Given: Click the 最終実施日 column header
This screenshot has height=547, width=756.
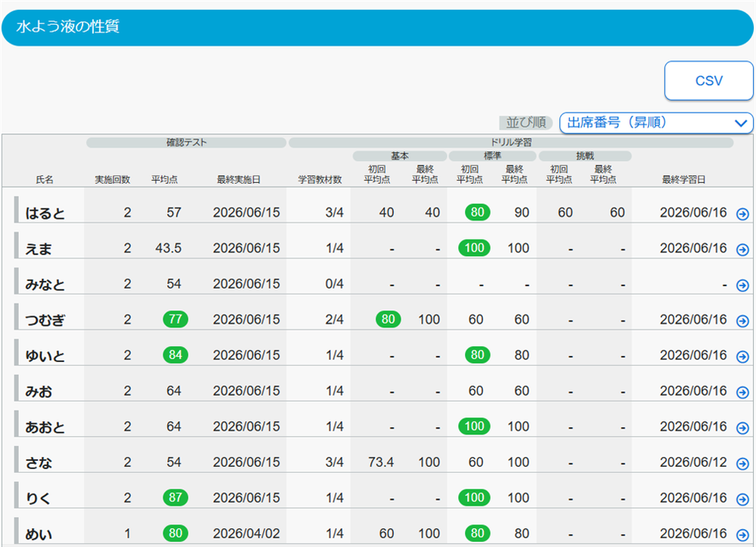Looking at the screenshot, I should [239, 180].
